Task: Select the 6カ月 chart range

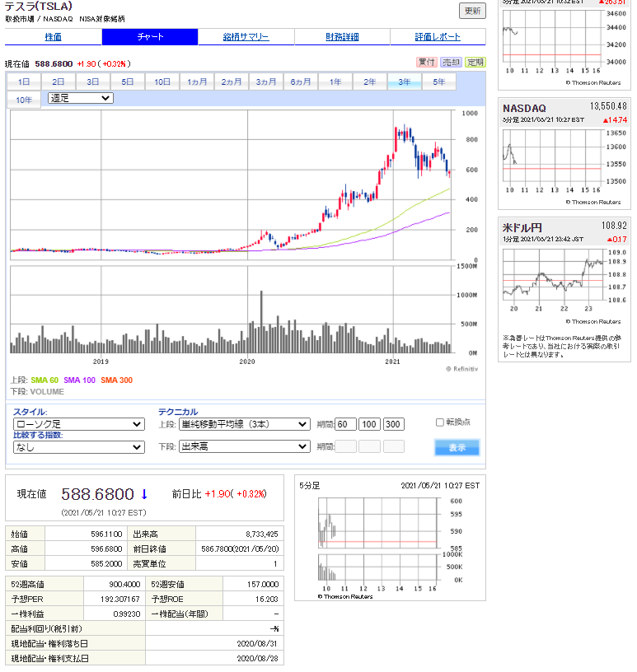Action: click(301, 82)
